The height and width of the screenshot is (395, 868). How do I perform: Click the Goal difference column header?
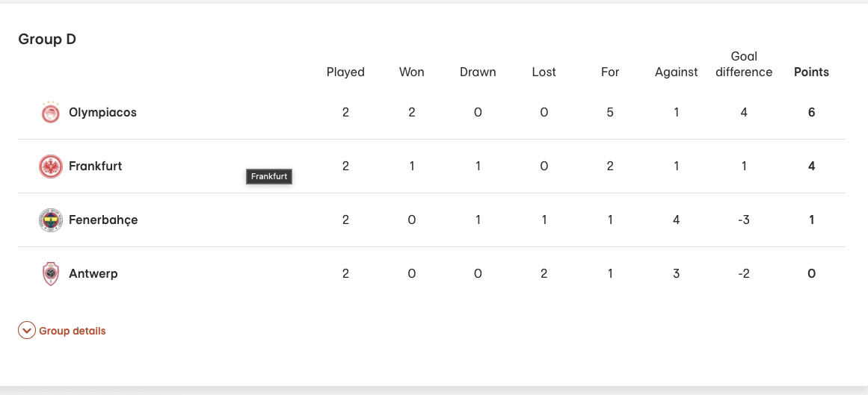[x=744, y=64]
